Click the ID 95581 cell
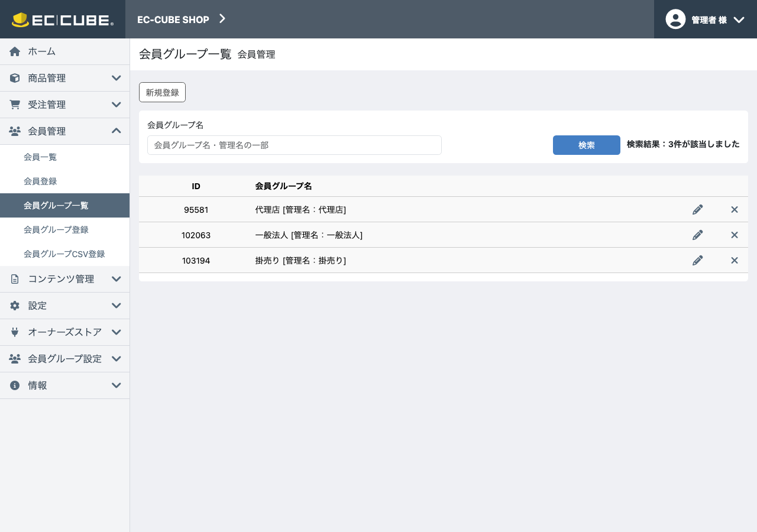 pyautogui.click(x=196, y=209)
